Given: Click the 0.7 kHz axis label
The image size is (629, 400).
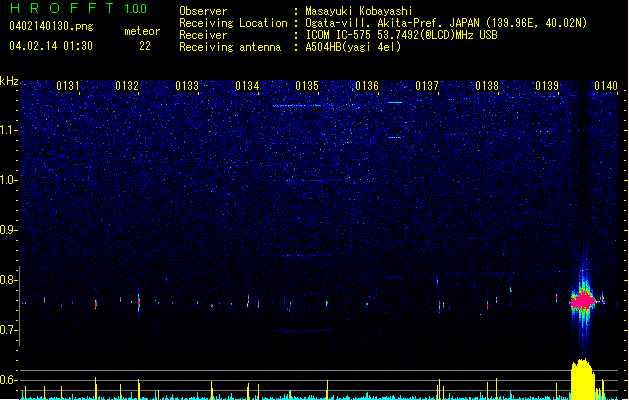Looking at the screenshot, I should coord(8,330).
